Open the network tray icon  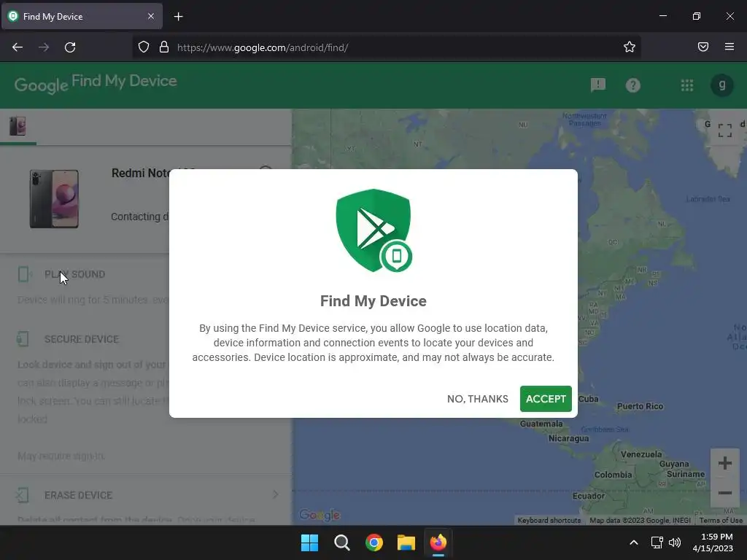tap(657, 542)
